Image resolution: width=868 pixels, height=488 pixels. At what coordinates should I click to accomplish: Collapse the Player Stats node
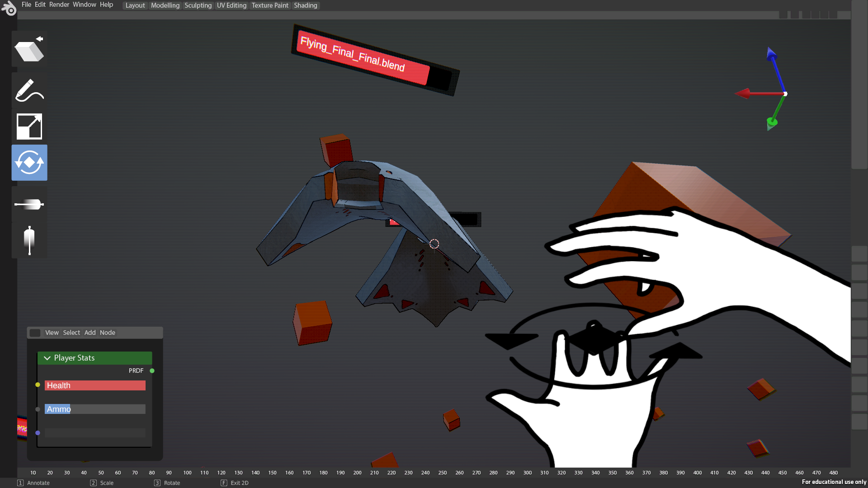tap(47, 358)
